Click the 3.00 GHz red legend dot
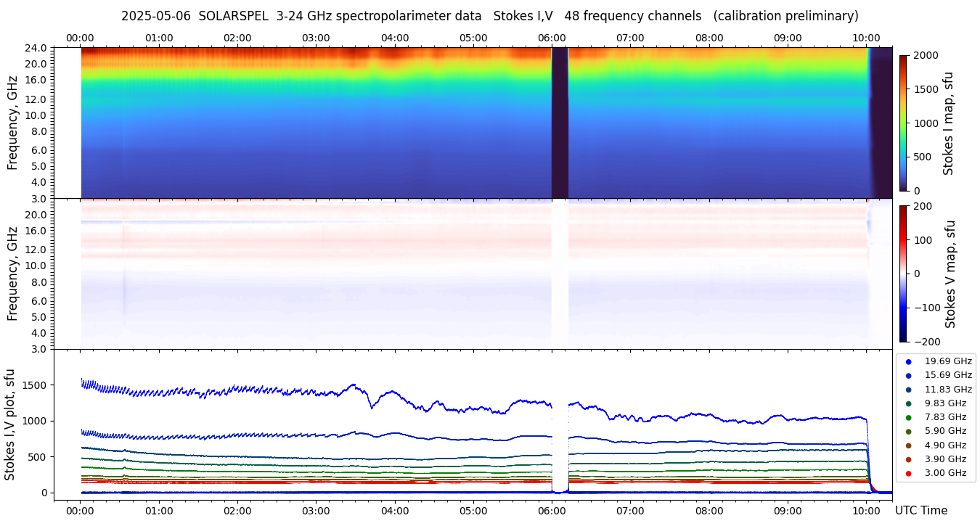This screenshot has width=980, height=526. (x=908, y=473)
